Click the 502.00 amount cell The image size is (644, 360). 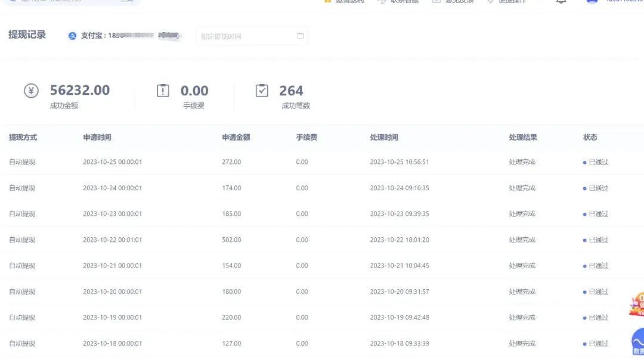pyautogui.click(x=231, y=240)
